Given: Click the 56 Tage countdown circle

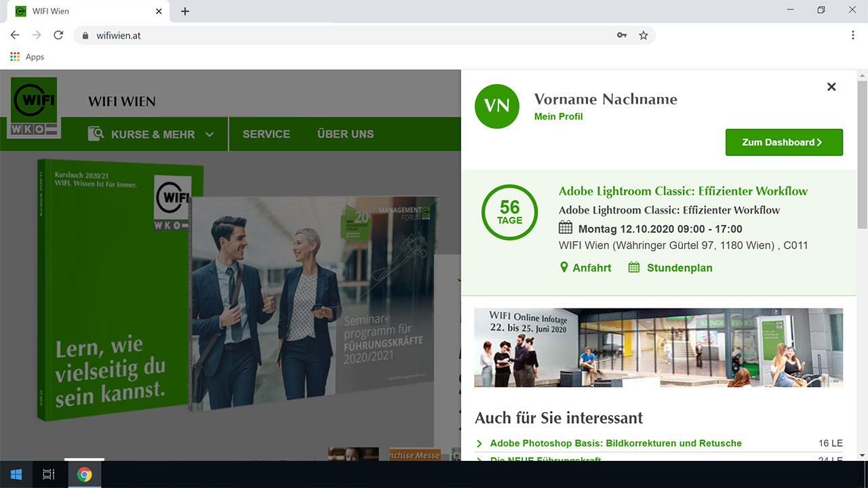Looking at the screenshot, I should pos(509,212).
